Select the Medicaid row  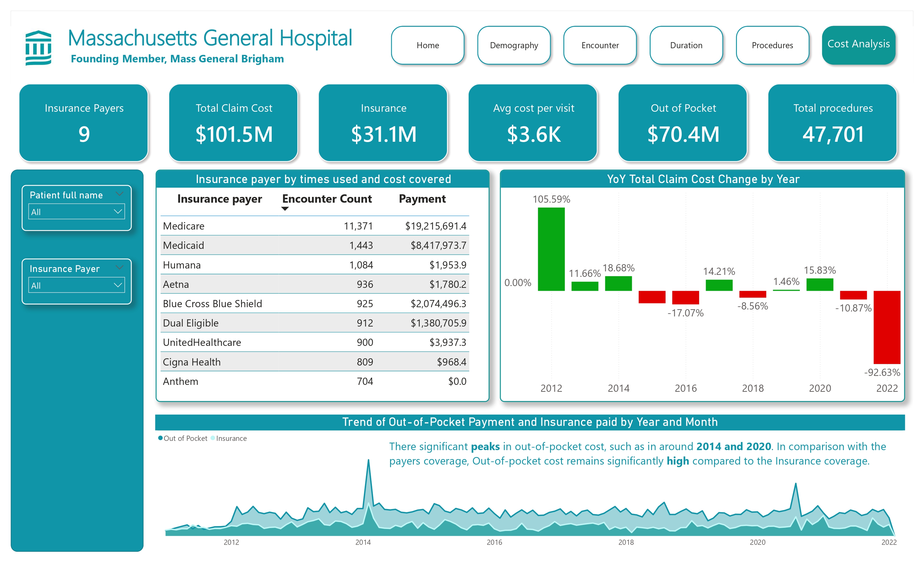coord(315,245)
